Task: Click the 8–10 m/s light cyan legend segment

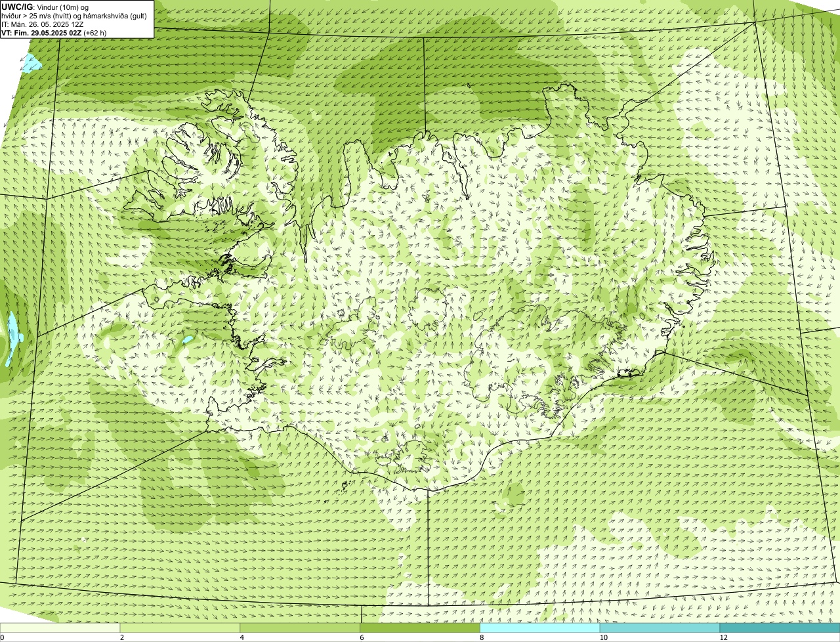Action: point(541,628)
